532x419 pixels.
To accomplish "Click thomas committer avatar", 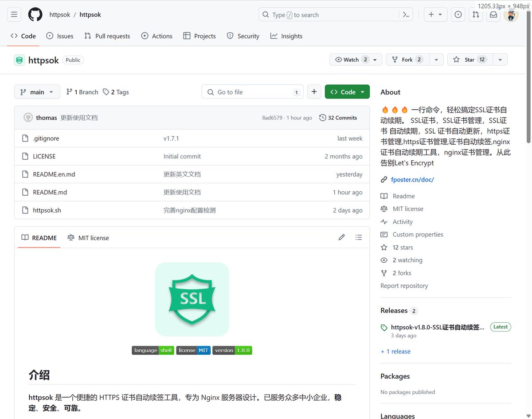I will pyautogui.click(x=28, y=118).
